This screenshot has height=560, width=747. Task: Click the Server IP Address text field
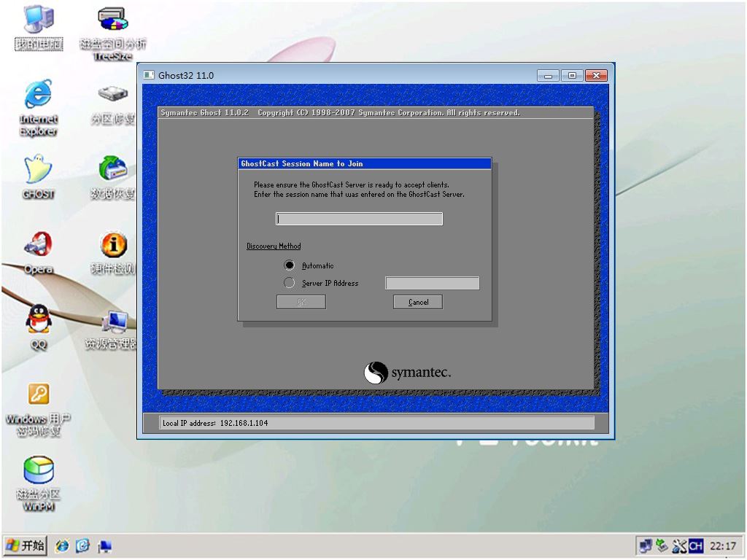point(432,283)
